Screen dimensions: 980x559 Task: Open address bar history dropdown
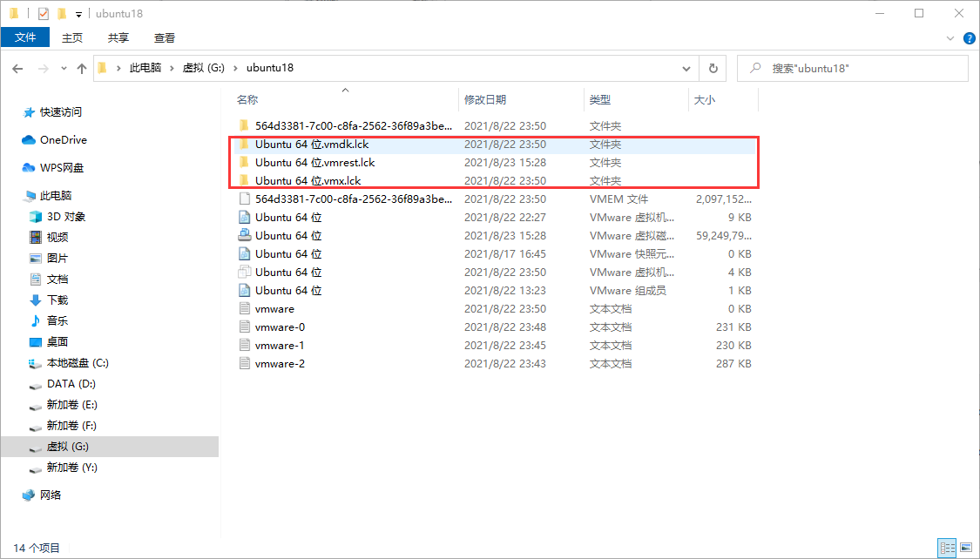point(686,68)
